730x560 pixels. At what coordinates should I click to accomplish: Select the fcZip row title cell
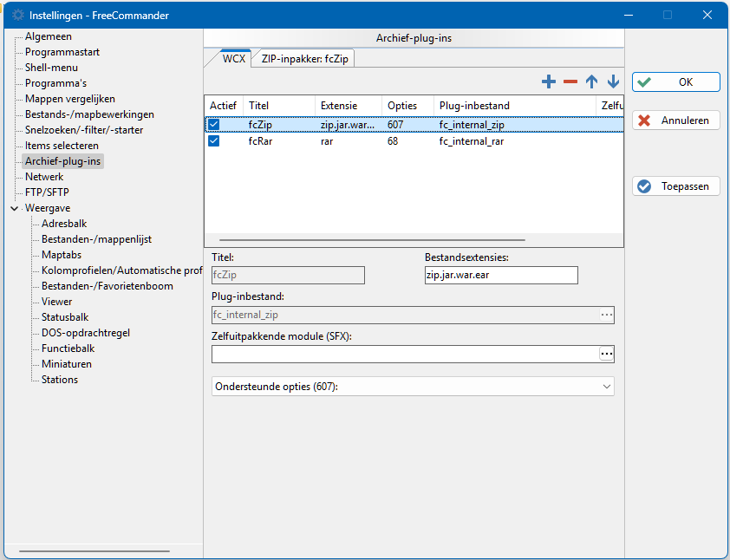click(260, 125)
